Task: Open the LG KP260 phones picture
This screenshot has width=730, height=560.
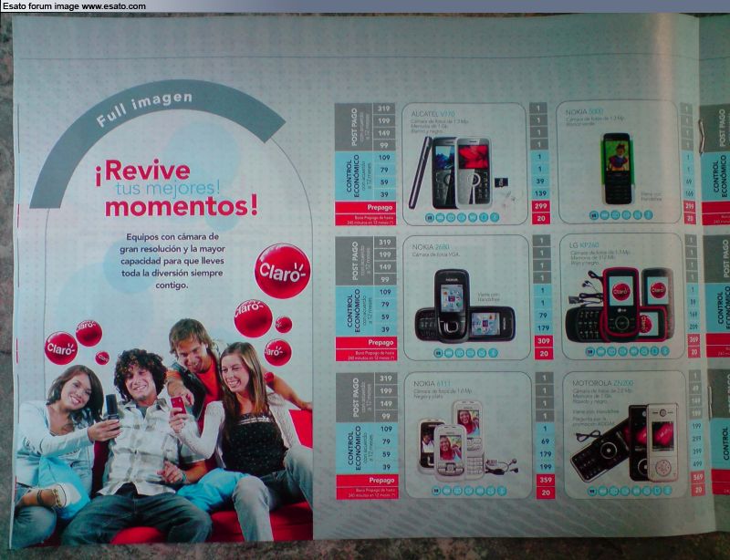Action: click(620, 305)
